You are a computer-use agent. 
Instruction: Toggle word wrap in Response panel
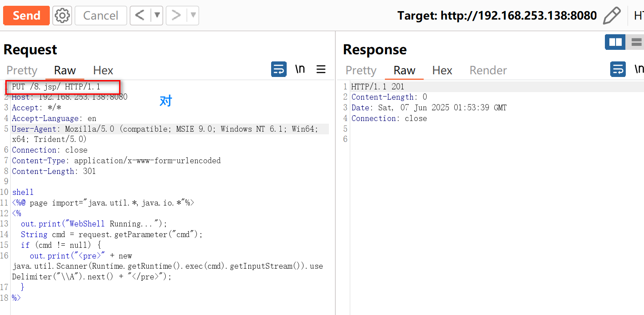[x=618, y=69]
